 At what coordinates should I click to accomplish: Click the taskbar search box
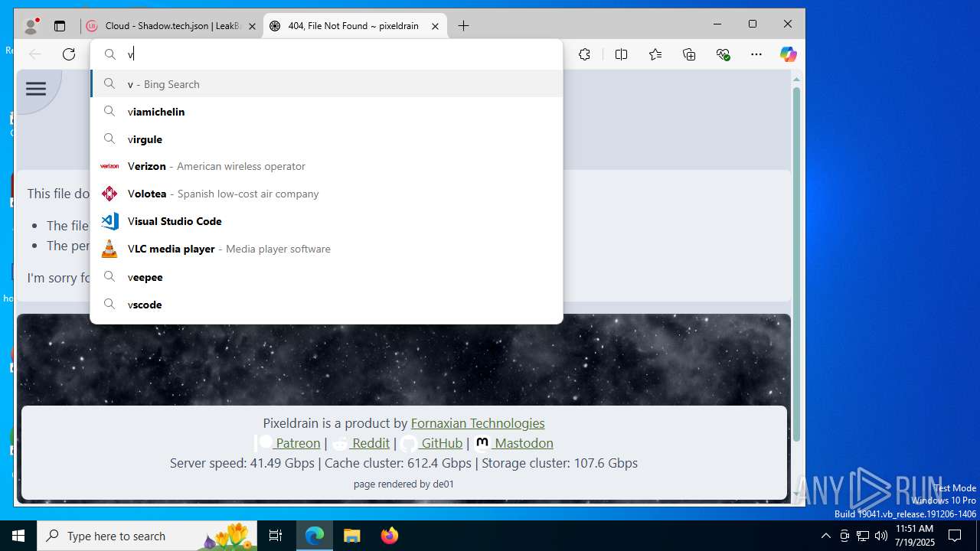click(147, 536)
